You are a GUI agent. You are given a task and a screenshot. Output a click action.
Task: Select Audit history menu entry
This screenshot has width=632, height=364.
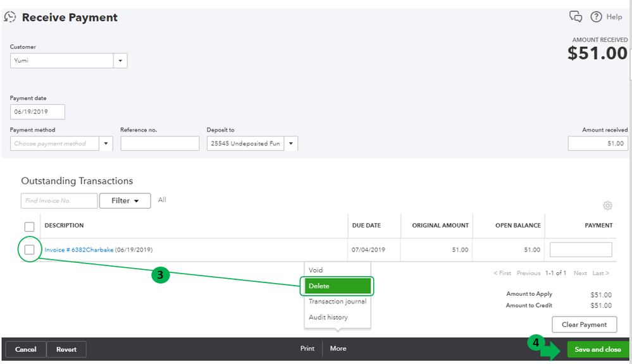click(328, 317)
